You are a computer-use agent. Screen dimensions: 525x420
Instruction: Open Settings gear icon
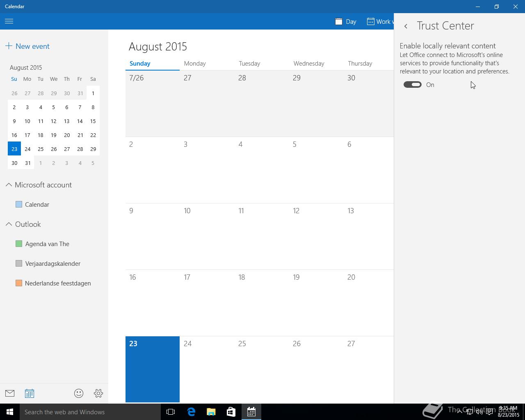[98, 393]
